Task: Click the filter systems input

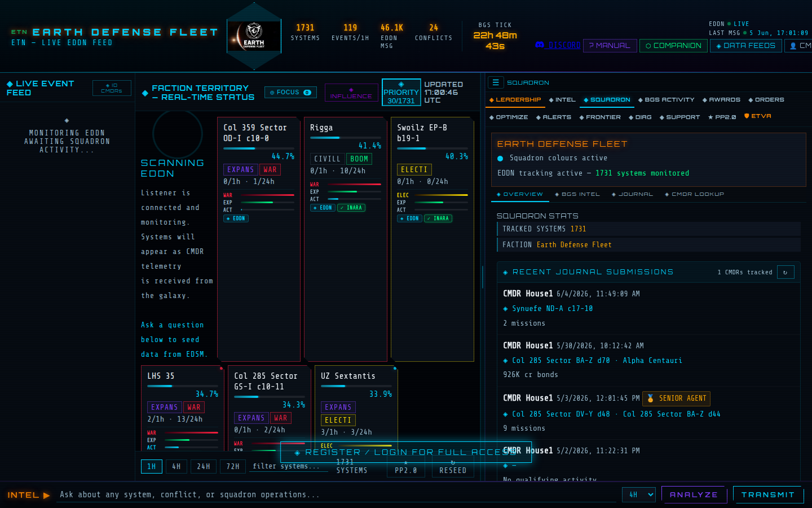Action: pos(288,466)
